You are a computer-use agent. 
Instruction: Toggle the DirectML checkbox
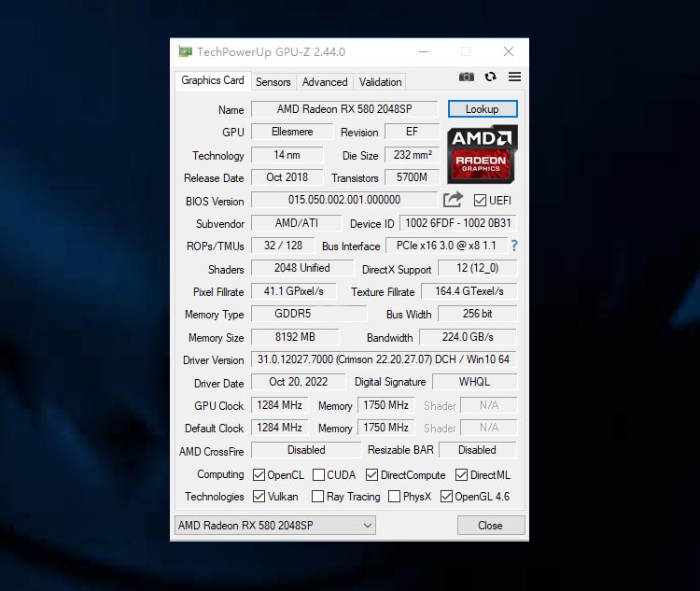coord(461,474)
